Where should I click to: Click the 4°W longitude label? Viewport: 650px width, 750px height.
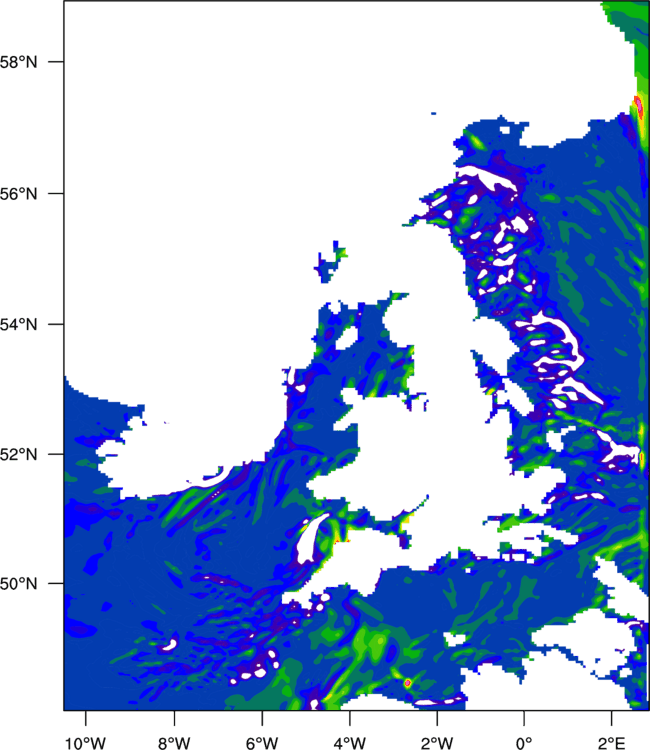350,743
